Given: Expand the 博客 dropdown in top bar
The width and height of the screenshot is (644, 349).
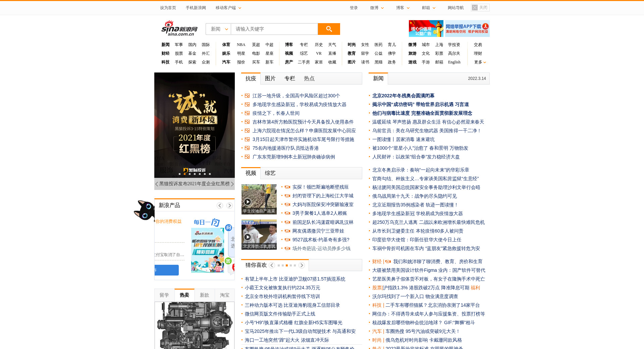Looking at the screenshot, I should point(403,8).
